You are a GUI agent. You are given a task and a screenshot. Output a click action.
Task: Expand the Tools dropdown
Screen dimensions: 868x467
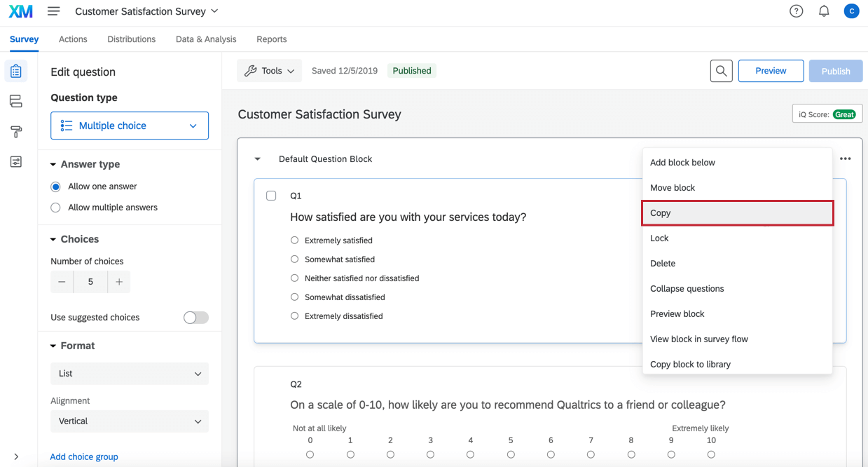[x=269, y=71]
